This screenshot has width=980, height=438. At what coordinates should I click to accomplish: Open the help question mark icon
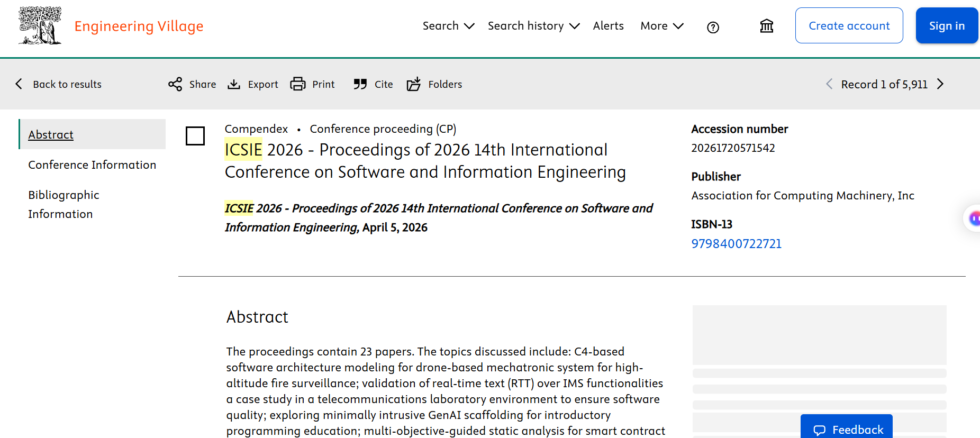pos(713,27)
